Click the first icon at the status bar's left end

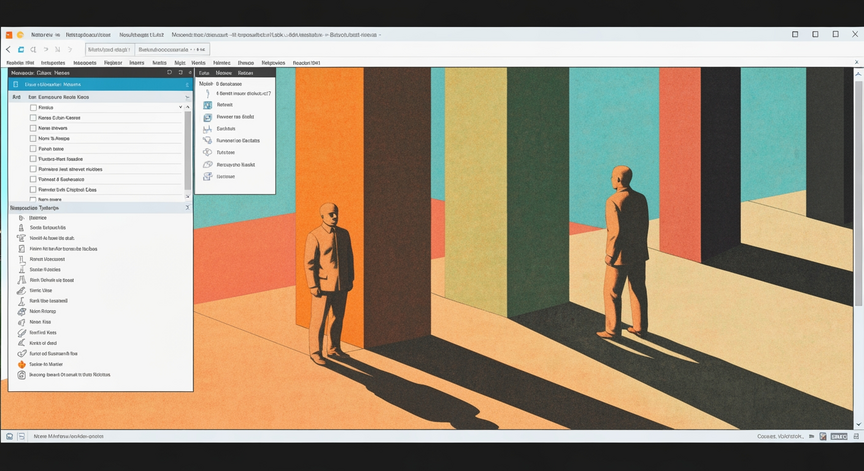(9, 436)
